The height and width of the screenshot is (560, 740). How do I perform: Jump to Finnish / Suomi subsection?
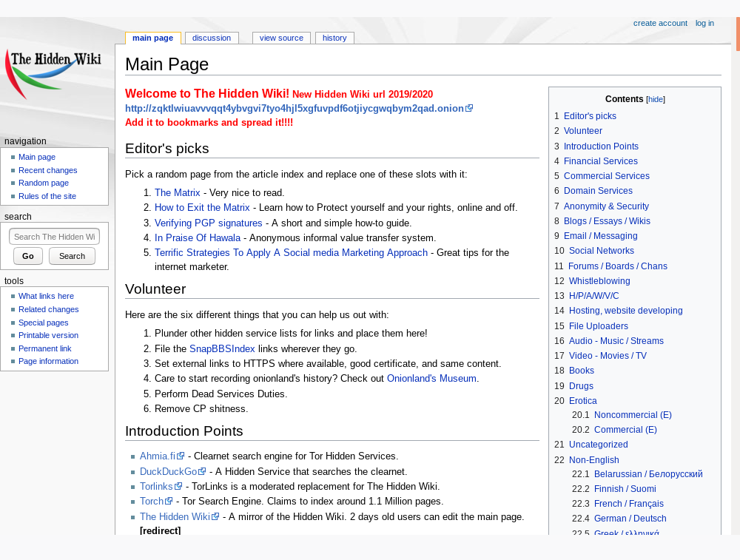(x=625, y=489)
